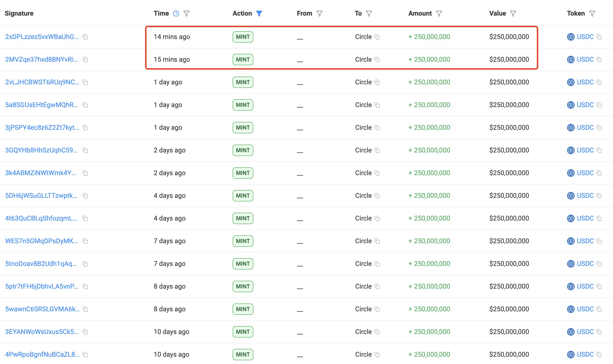
Task: Open transaction 2vLJHCBWST6RUq9NC
Action: (42, 82)
